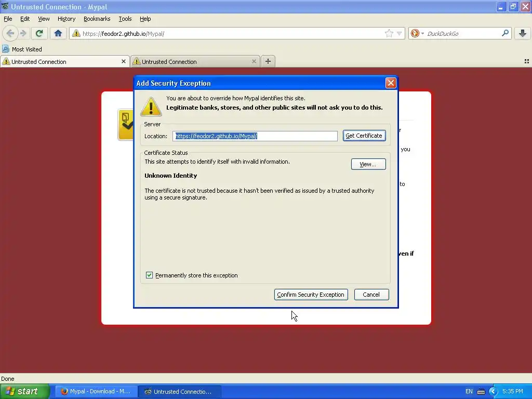Click the yellow warning icon in dialog

click(151, 106)
